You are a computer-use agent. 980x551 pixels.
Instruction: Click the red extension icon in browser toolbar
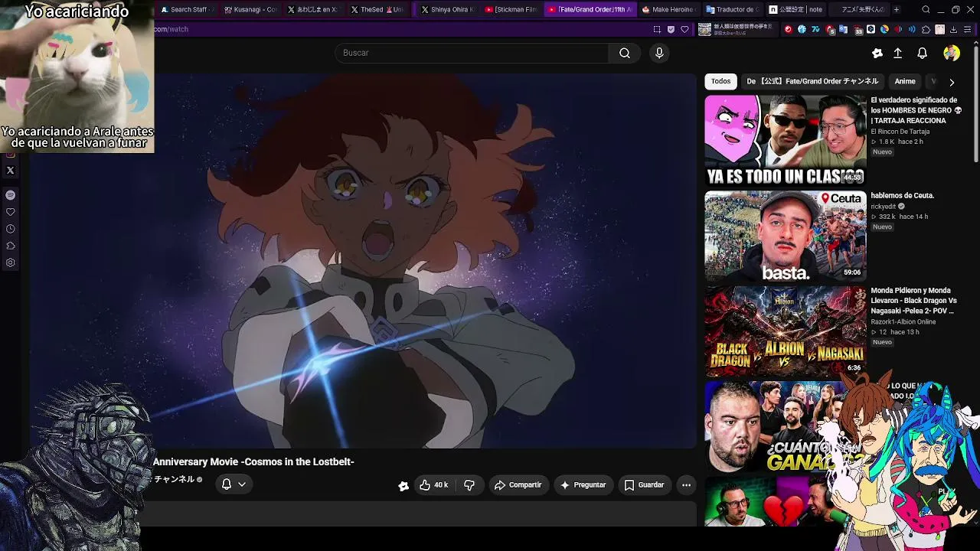coord(788,29)
